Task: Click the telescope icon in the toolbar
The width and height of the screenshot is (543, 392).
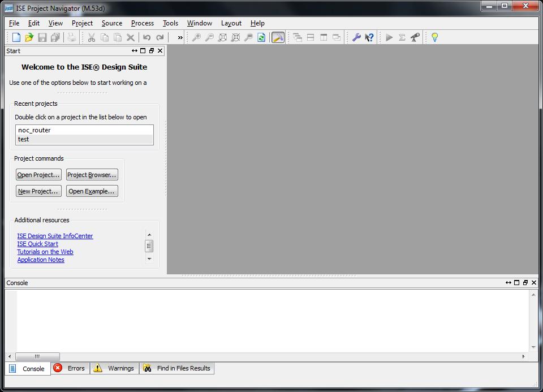Action: tap(415, 37)
